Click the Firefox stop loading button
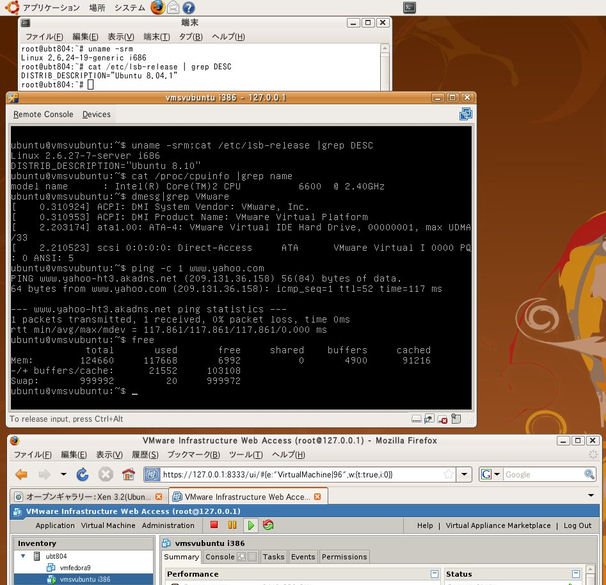Image resolution: width=606 pixels, height=585 pixels. [x=106, y=474]
